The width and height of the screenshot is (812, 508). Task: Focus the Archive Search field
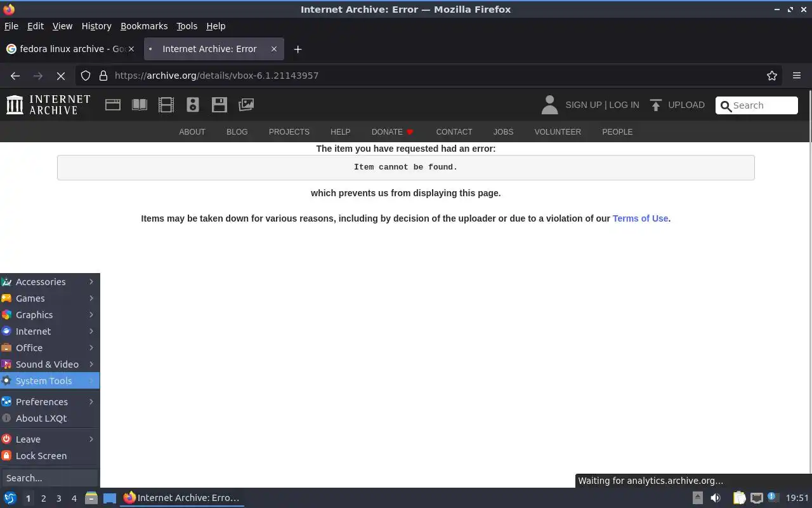point(757,105)
